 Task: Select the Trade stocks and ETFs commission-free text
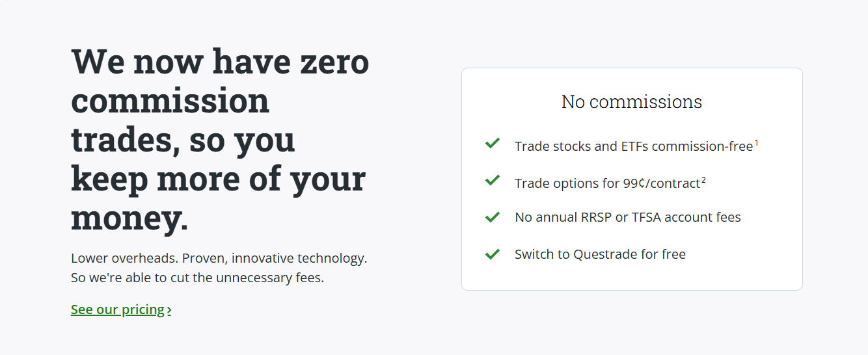[x=633, y=147]
